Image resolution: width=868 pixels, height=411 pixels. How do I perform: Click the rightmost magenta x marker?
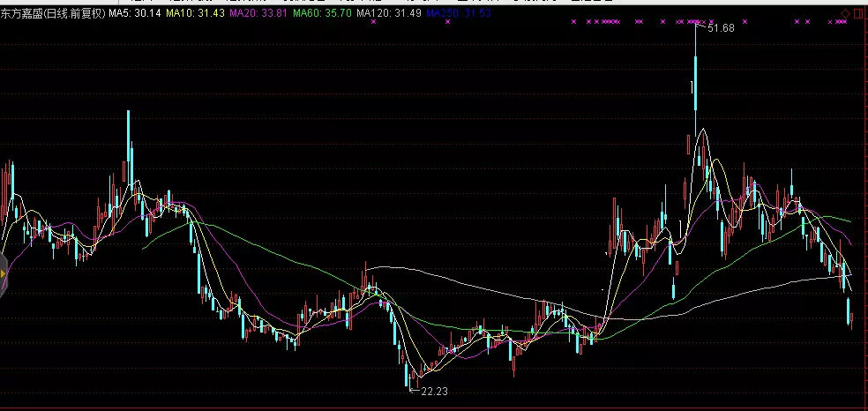tap(844, 21)
